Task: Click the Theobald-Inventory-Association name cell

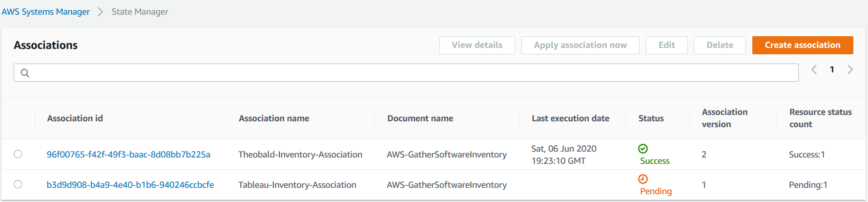Action: pyautogui.click(x=300, y=155)
